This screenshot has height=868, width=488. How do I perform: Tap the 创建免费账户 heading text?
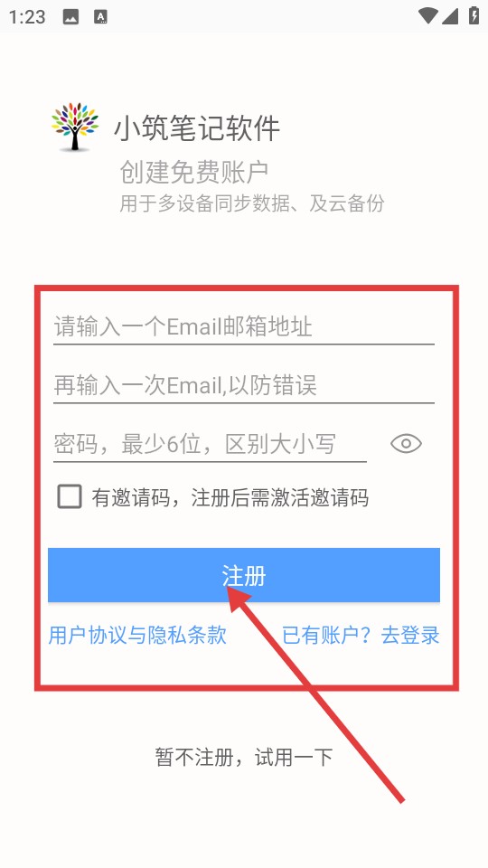pos(194,172)
